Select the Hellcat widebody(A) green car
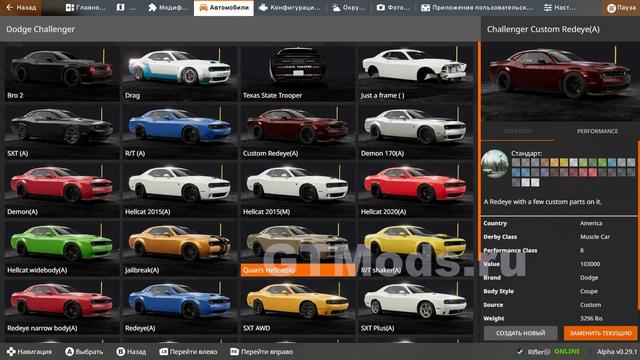Screen dimensions: 640x360 61,249
